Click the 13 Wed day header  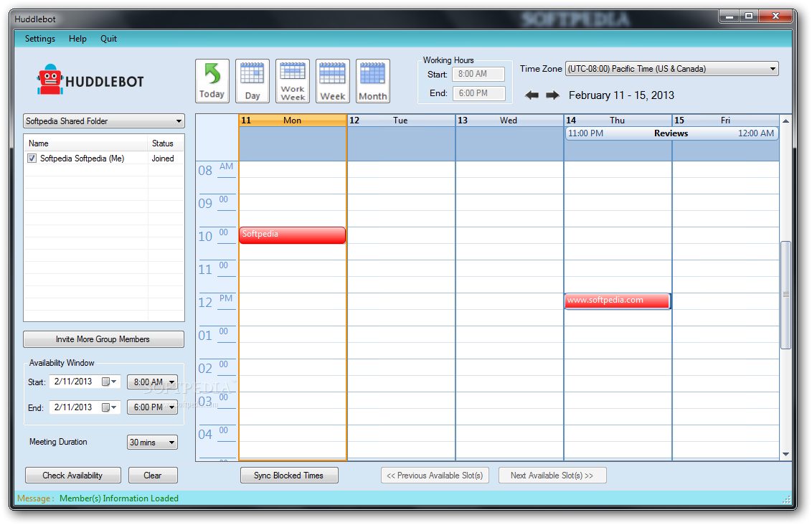pos(509,120)
